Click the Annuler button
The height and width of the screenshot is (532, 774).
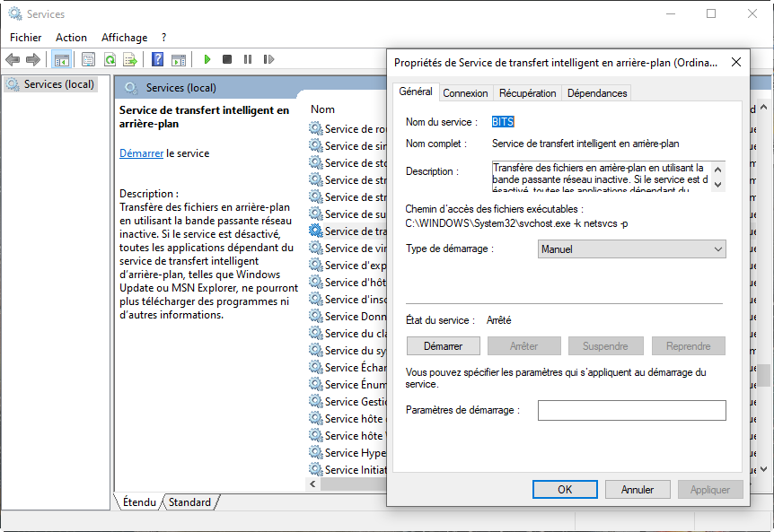[638, 490]
